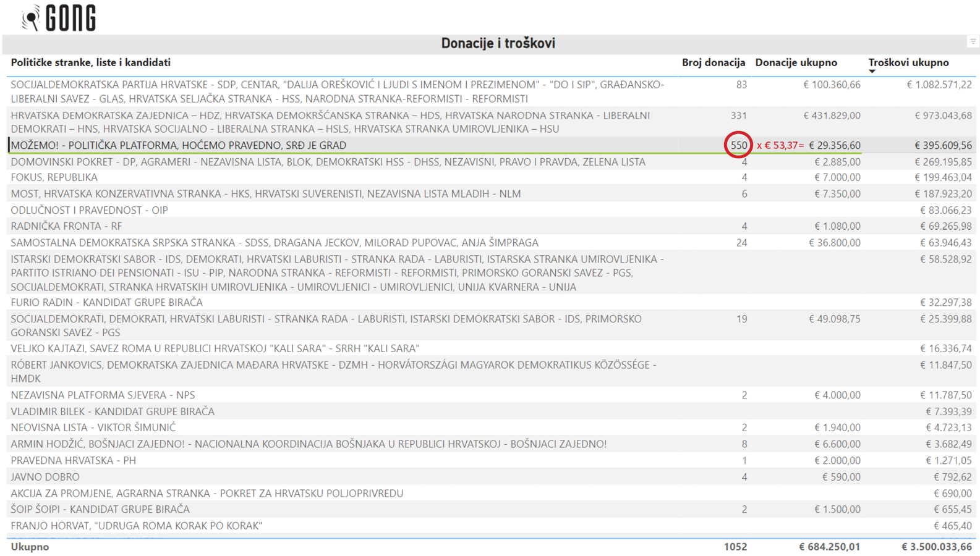Select the MOŽEMO! - POLITIČKA PLATFORMA row

point(178,145)
